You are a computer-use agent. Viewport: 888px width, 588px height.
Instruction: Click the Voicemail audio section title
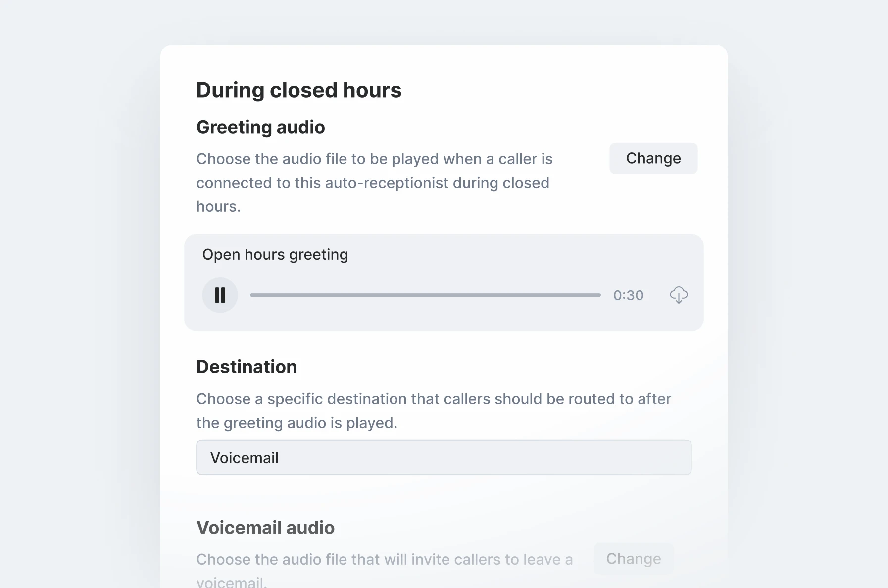pyautogui.click(x=265, y=528)
